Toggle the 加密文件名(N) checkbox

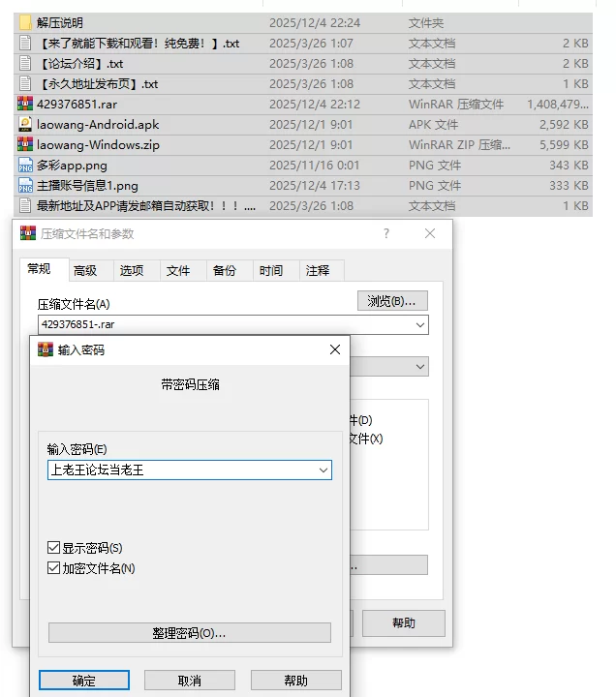coord(53,568)
